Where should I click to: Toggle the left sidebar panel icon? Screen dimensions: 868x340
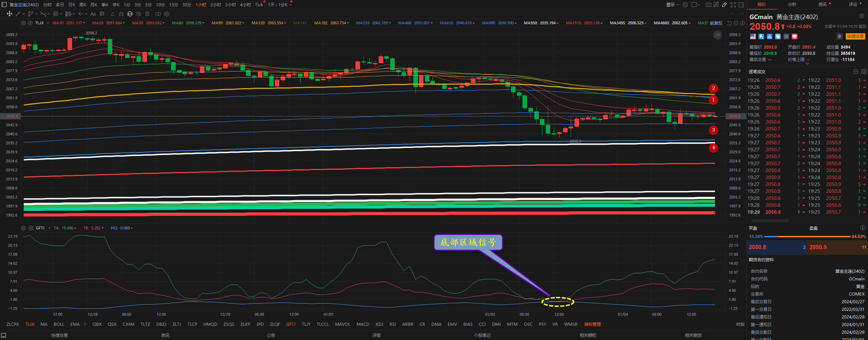4,5
